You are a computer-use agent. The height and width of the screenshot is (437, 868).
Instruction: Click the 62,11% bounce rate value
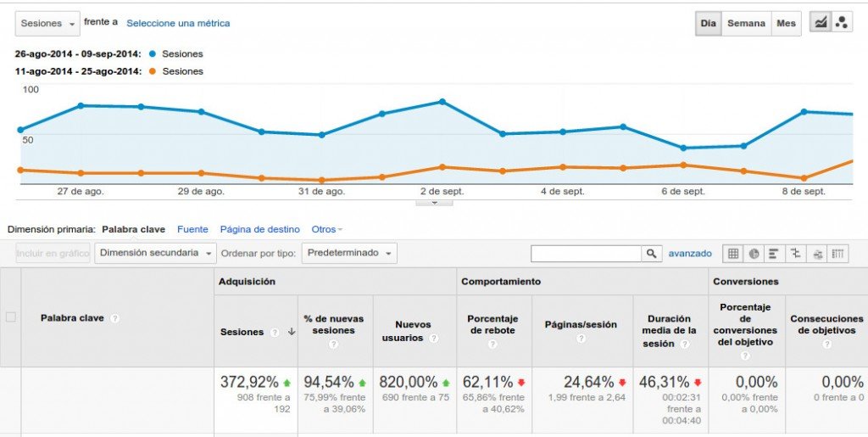487,382
